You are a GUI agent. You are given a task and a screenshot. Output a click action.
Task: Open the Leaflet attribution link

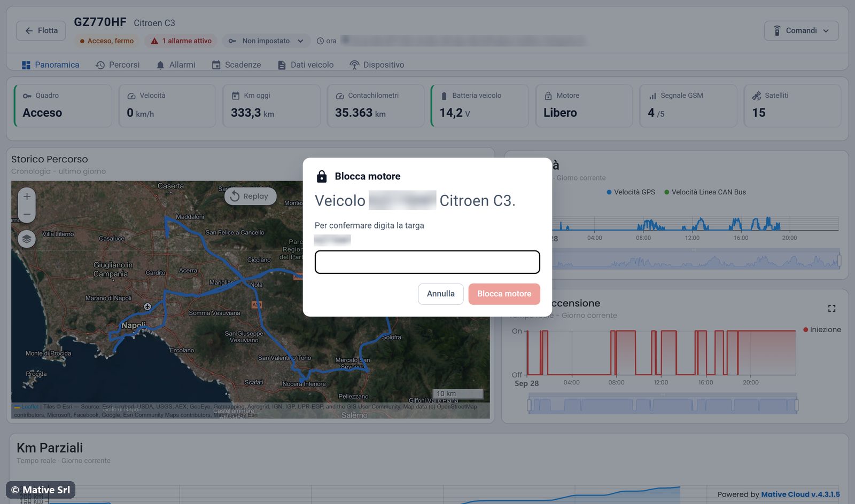30,407
